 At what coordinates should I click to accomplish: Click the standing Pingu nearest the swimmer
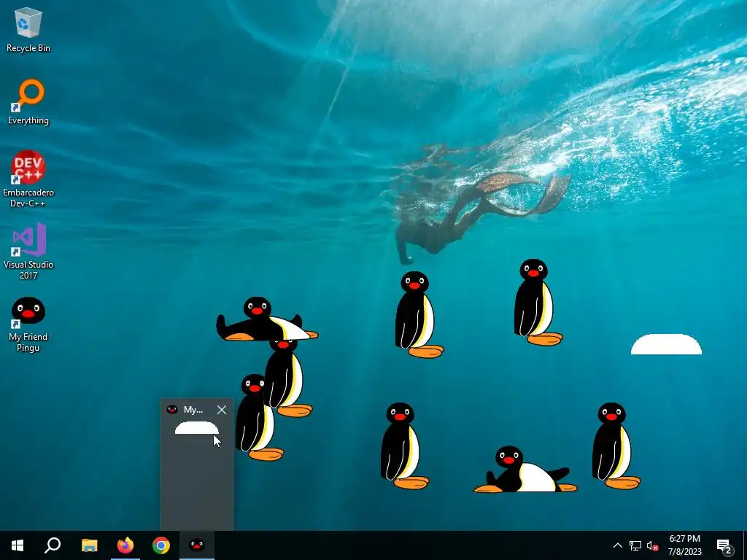[418, 314]
